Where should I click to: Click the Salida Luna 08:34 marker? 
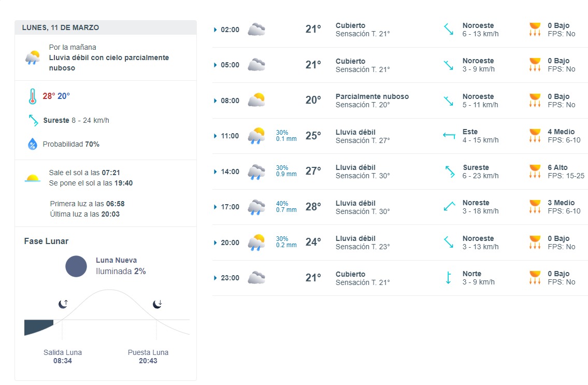(x=63, y=357)
